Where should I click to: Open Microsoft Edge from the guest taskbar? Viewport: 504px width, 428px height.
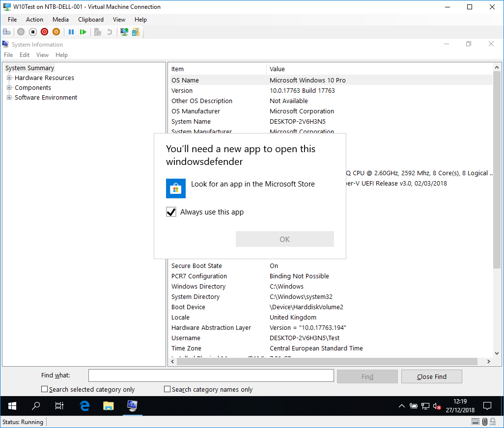[84, 406]
